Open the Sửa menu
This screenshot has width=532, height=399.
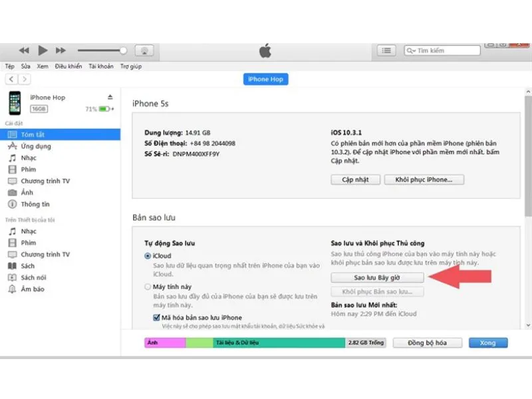click(x=25, y=66)
